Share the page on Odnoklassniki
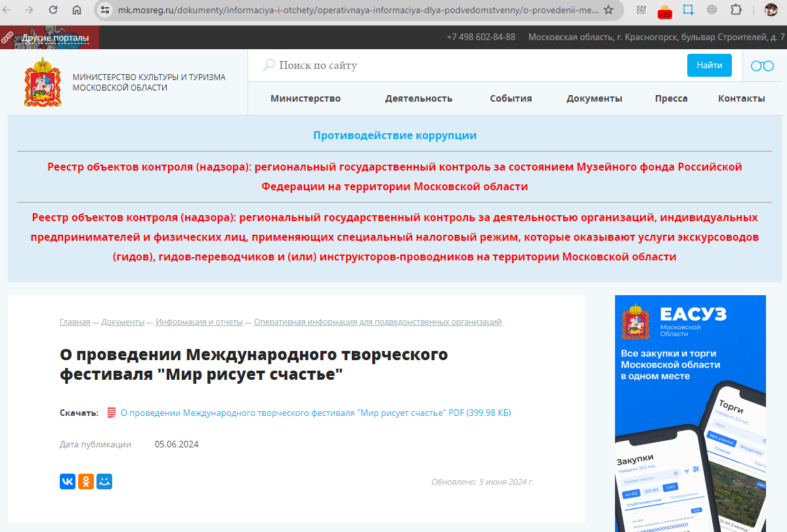 [x=86, y=481]
